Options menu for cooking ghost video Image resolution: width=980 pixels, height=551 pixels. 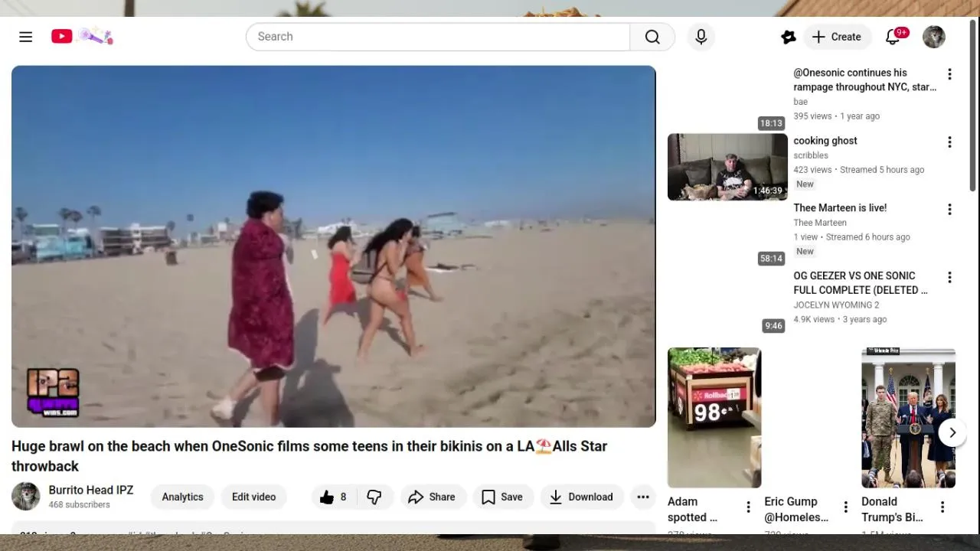pyautogui.click(x=949, y=142)
